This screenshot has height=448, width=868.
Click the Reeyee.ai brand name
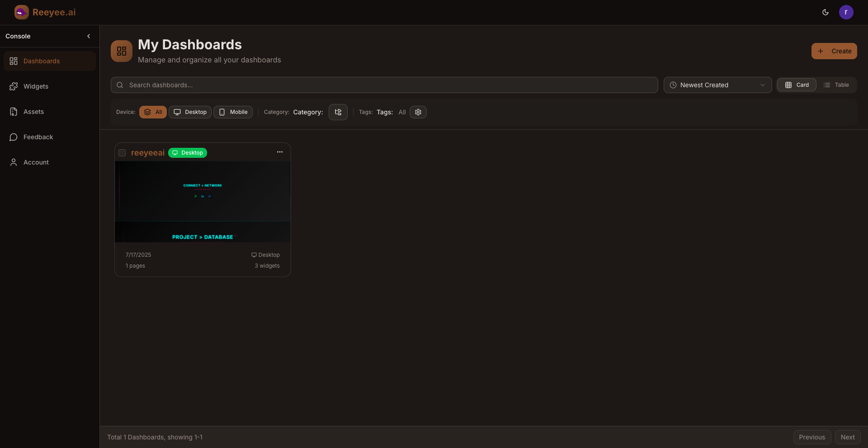54,12
